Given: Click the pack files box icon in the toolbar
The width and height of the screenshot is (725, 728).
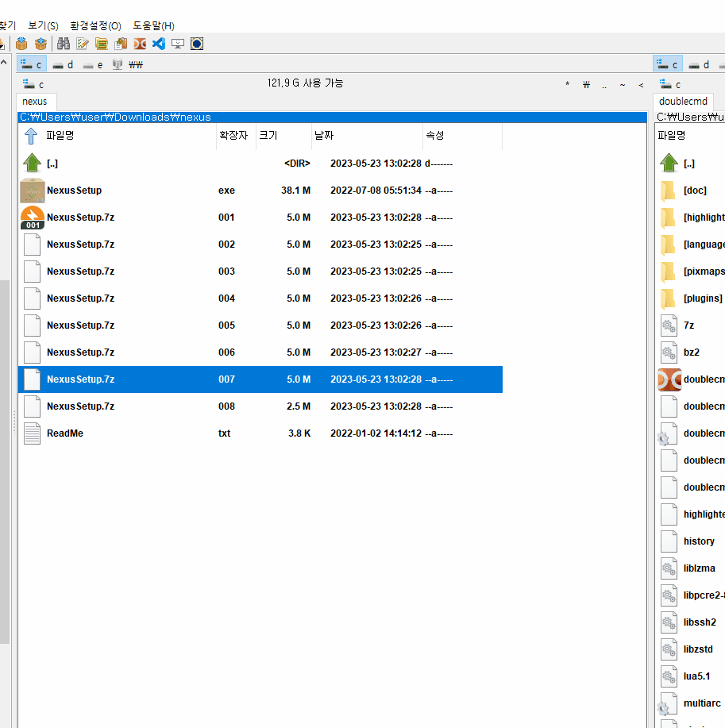Looking at the screenshot, I should click(x=21, y=44).
